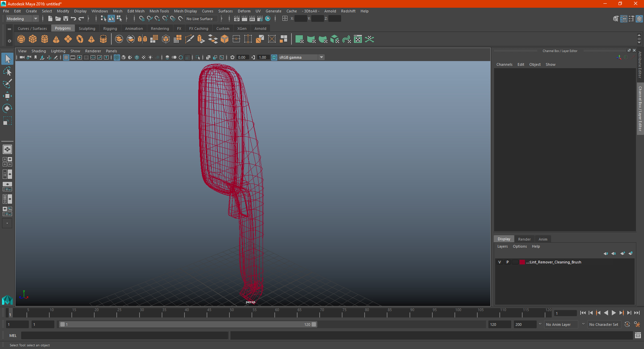
Task: Create a polygon plane from the shelf
Action: (x=68, y=39)
